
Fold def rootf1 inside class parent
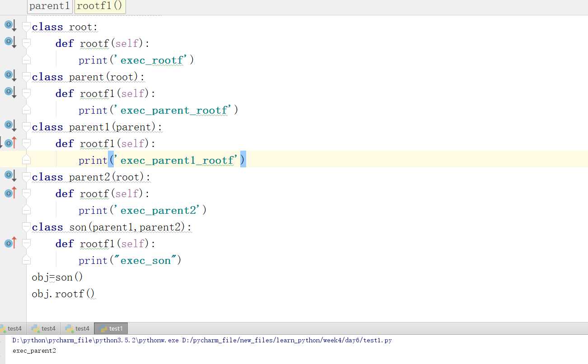pyautogui.click(x=26, y=93)
